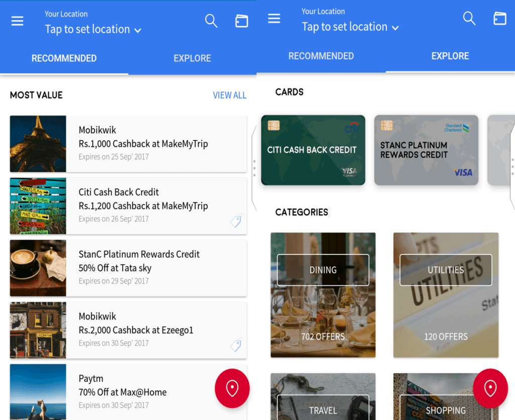515x420 pixels.
Task: Switch to EXPLORE tab from the Recommended screen
Action: coord(193,58)
